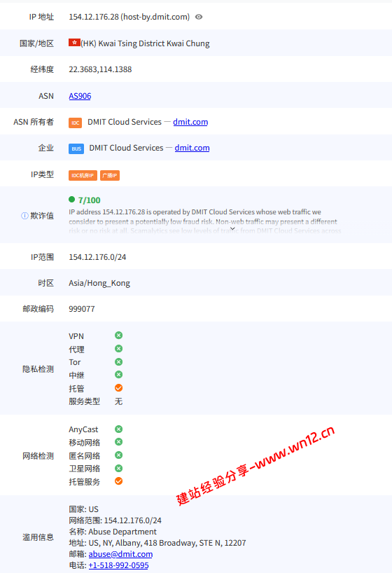Screen dimensions: 392x573
Task: Select the Kwai Tsing District Kwai Chung text
Action: point(154,43)
